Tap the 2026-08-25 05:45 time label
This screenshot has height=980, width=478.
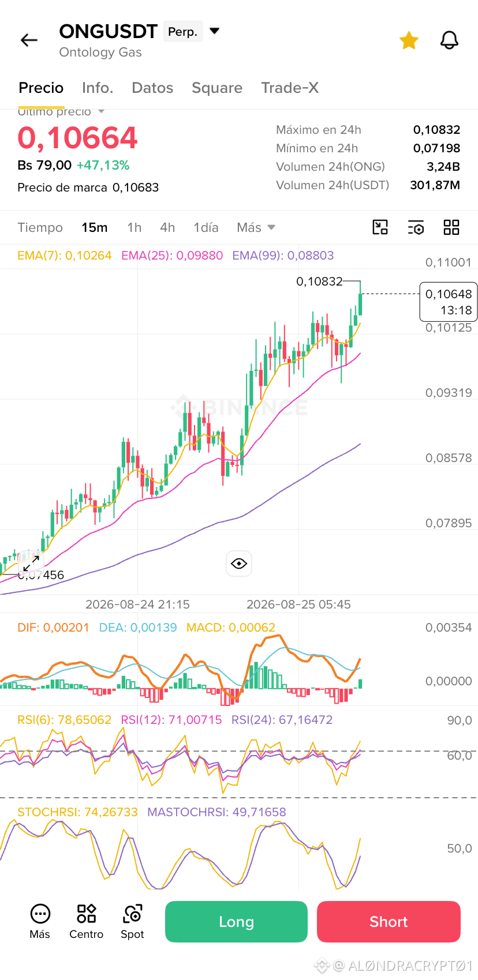point(298,604)
